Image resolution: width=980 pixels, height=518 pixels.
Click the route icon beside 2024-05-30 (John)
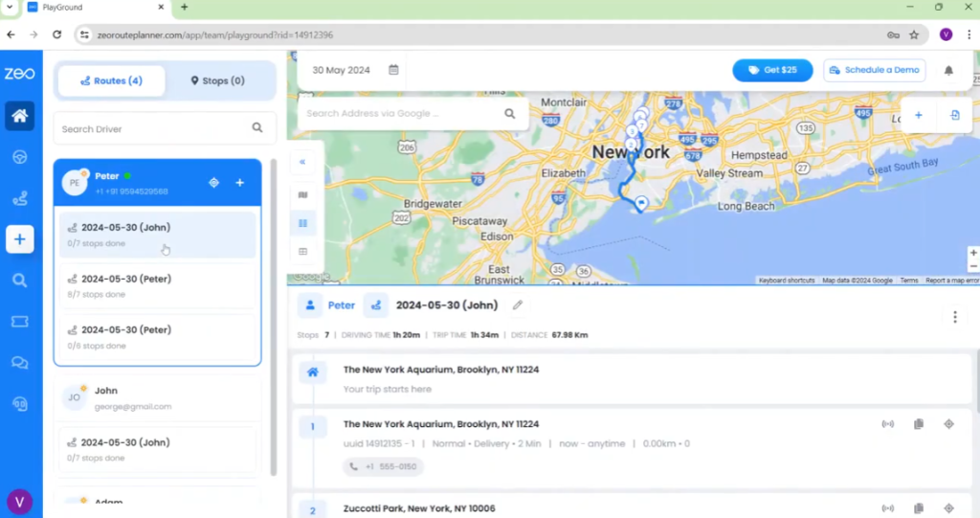[x=375, y=305]
